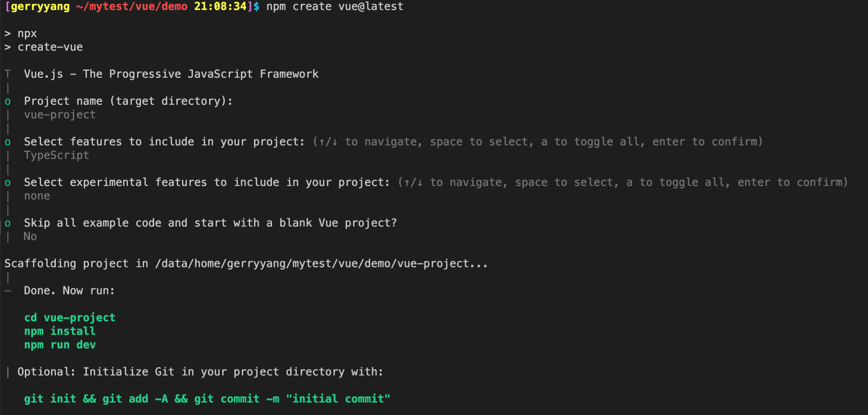Click green marker beside experimental features prompt
The image size is (868, 415).
(x=7, y=183)
